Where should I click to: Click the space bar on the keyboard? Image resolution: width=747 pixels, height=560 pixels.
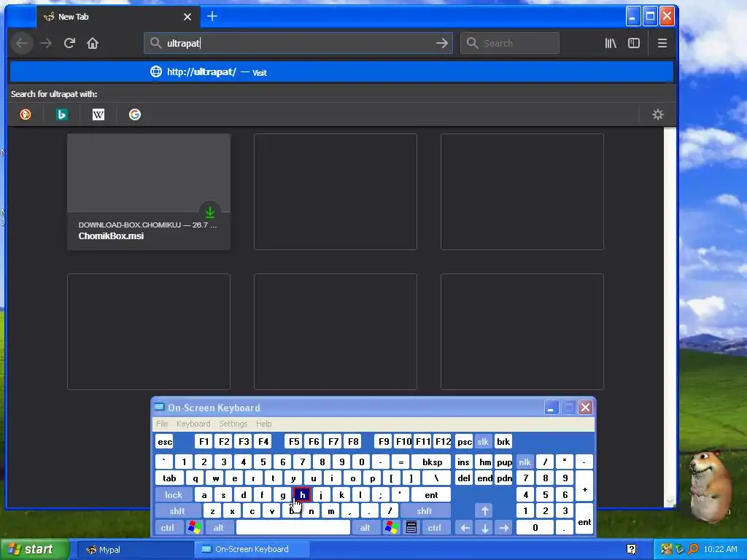(293, 528)
